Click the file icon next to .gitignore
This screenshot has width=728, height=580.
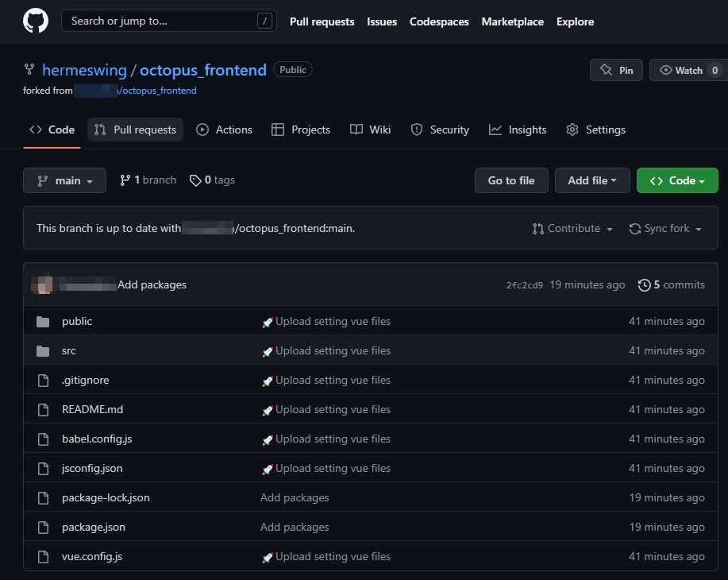43,380
